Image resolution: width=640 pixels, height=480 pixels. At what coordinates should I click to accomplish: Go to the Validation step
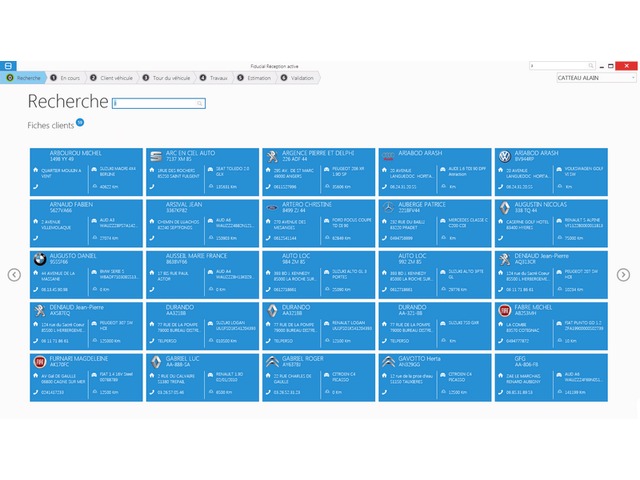(x=298, y=78)
